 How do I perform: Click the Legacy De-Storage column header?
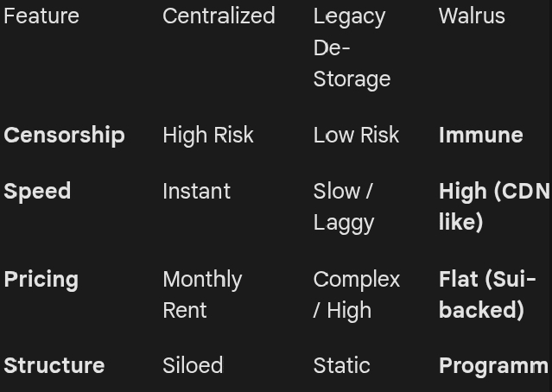(x=352, y=47)
